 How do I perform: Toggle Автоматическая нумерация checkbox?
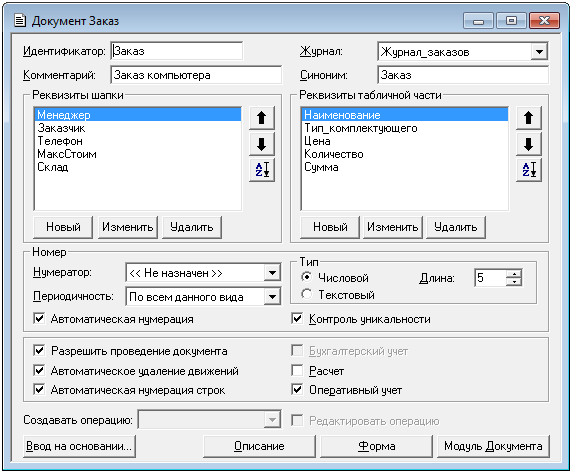39,319
